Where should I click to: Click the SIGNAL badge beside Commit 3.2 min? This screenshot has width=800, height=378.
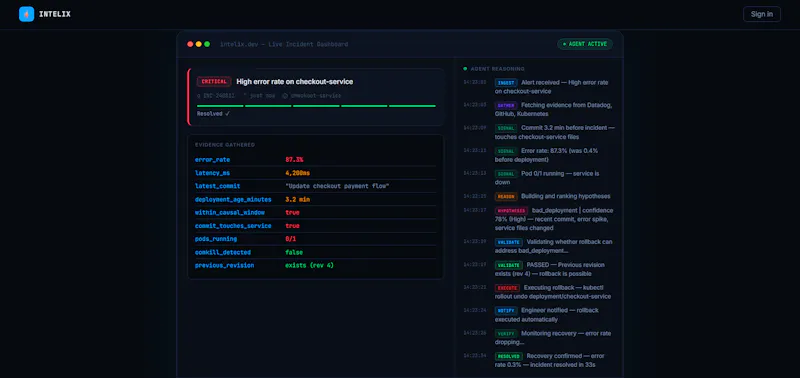[506, 128]
